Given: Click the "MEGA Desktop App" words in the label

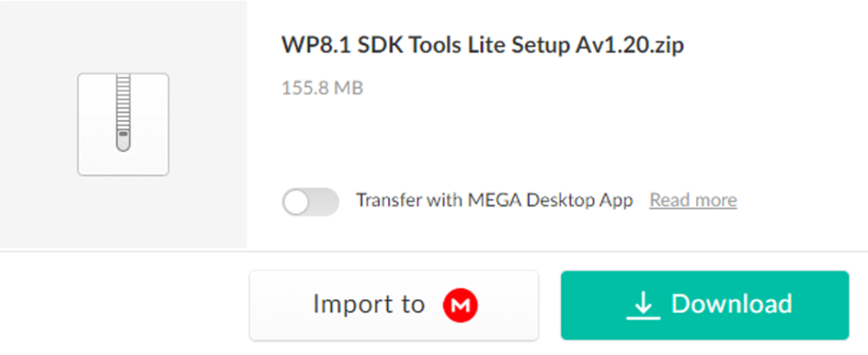Looking at the screenshot, I should pos(550,201).
